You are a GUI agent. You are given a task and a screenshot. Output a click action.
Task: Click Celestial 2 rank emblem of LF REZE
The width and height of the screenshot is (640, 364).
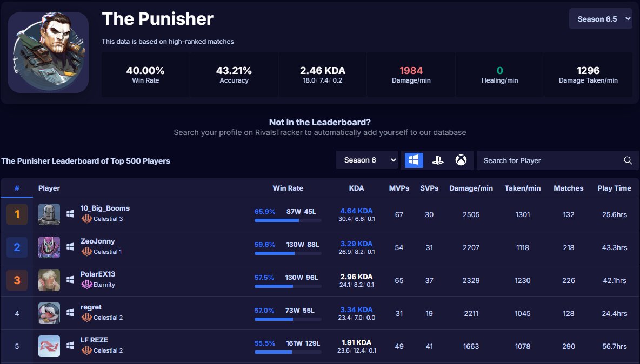pyautogui.click(x=86, y=350)
